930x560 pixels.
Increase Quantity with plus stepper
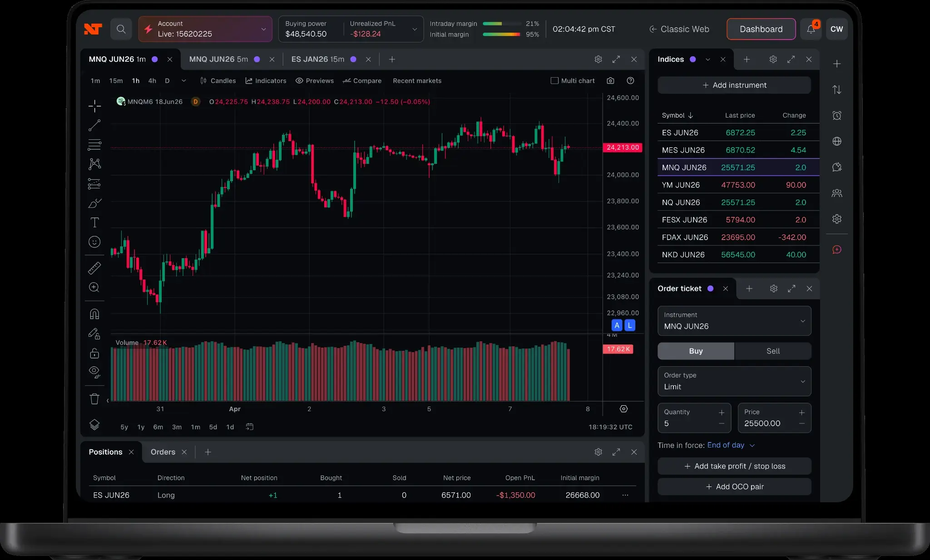pyautogui.click(x=722, y=413)
